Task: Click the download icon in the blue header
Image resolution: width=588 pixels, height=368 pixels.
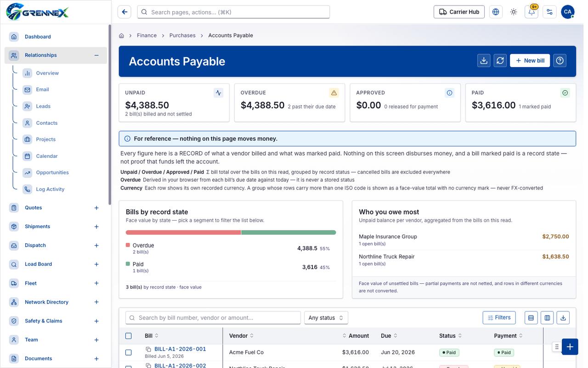Action: (484, 61)
